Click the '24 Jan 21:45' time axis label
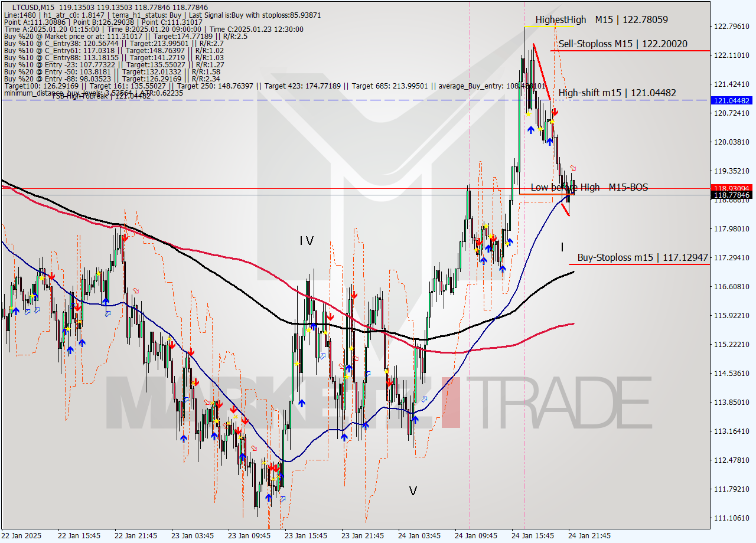Viewport: 756px width, 543px height. [589, 535]
